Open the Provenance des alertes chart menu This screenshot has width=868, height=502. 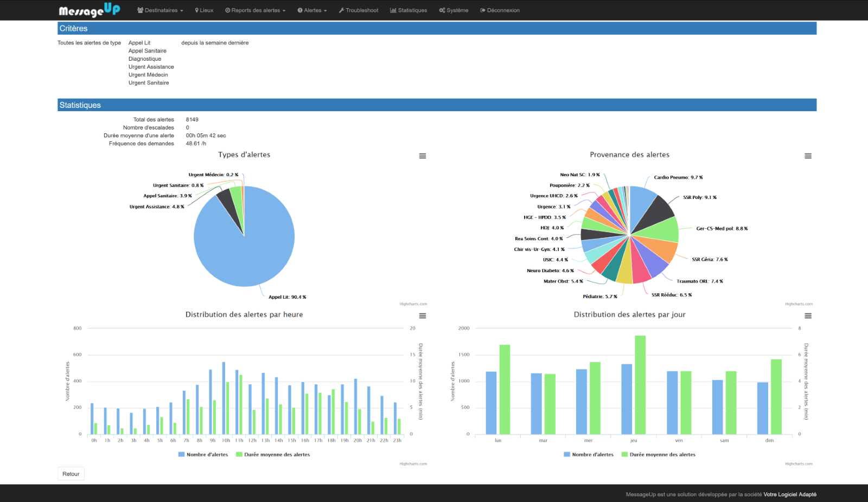(808, 156)
